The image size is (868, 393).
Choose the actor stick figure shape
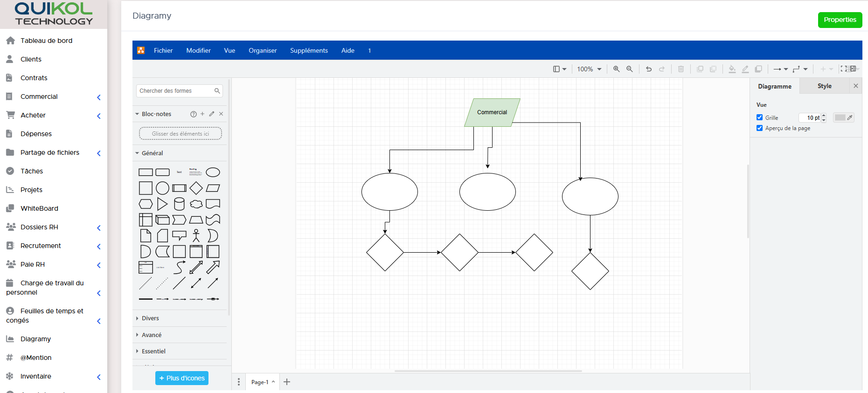(x=196, y=235)
